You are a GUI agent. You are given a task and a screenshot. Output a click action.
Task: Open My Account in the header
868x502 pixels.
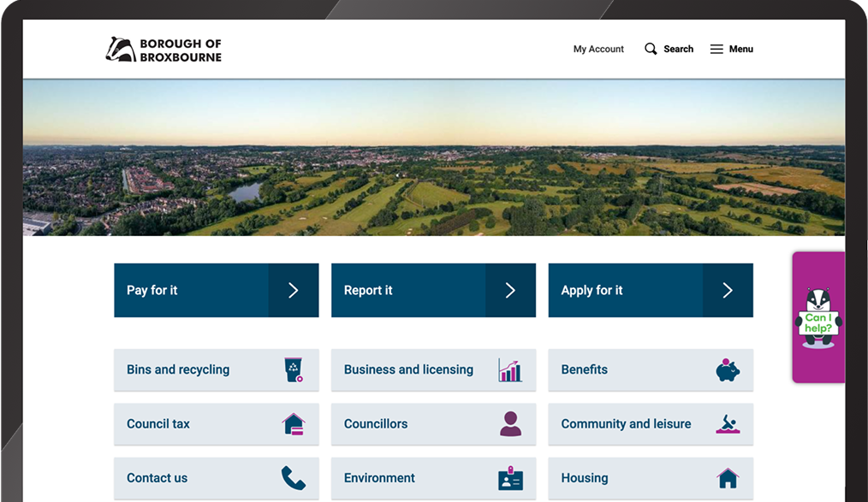point(598,49)
